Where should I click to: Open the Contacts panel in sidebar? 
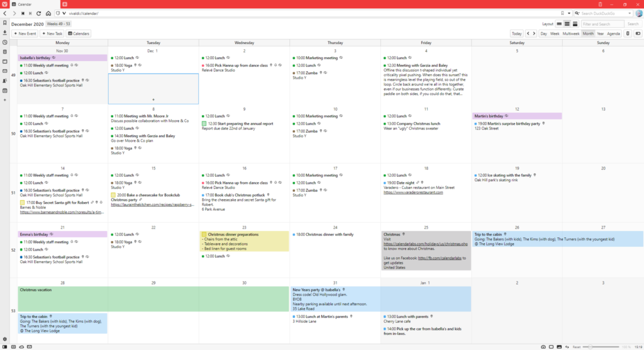(x=4, y=81)
